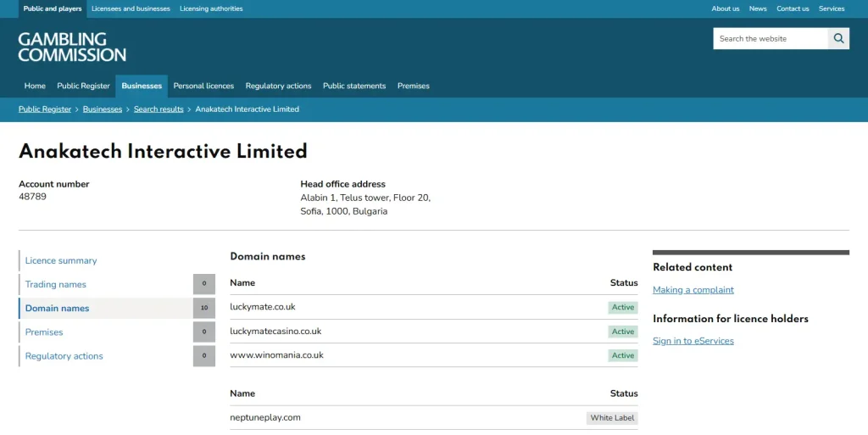Open the Premises navigation bar item
The image size is (868, 435).
click(414, 86)
